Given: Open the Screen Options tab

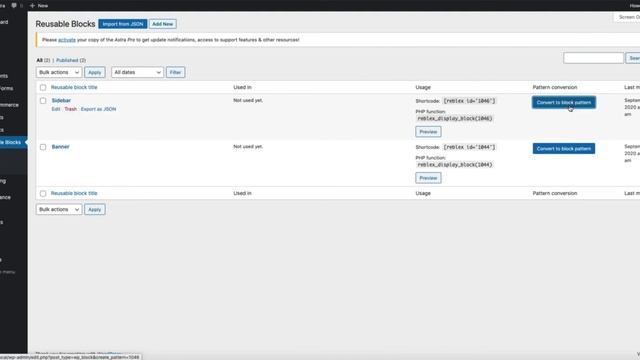Looking at the screenshot, I should pos(627,17).
